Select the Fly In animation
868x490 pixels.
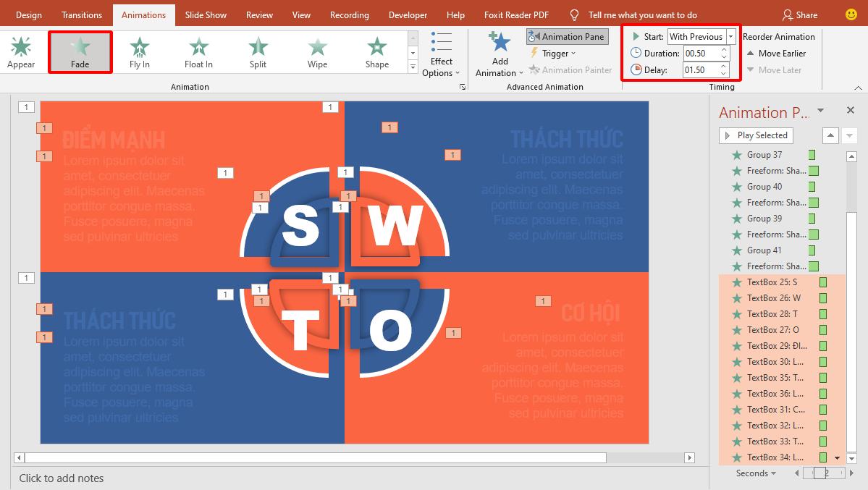coord(138,51)
